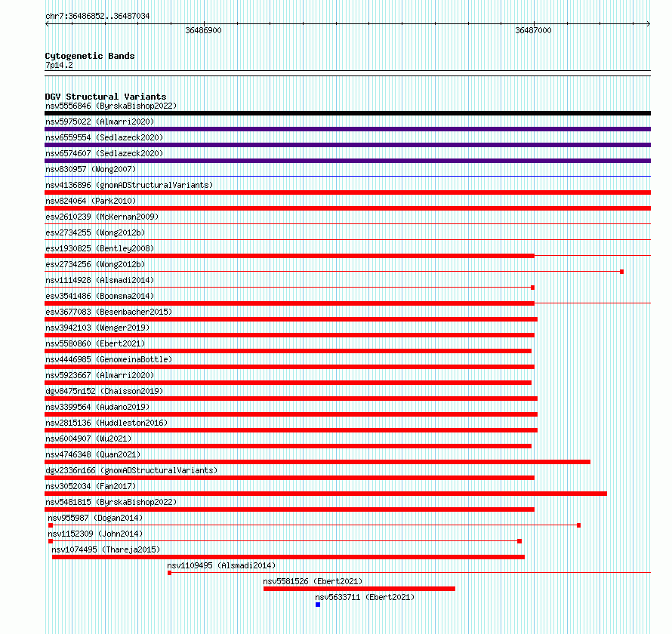The image size is (672, 634).
Task: Open nsv4136896 (gnomADStructuralVariants) label
Action: (x=129, y=185)
